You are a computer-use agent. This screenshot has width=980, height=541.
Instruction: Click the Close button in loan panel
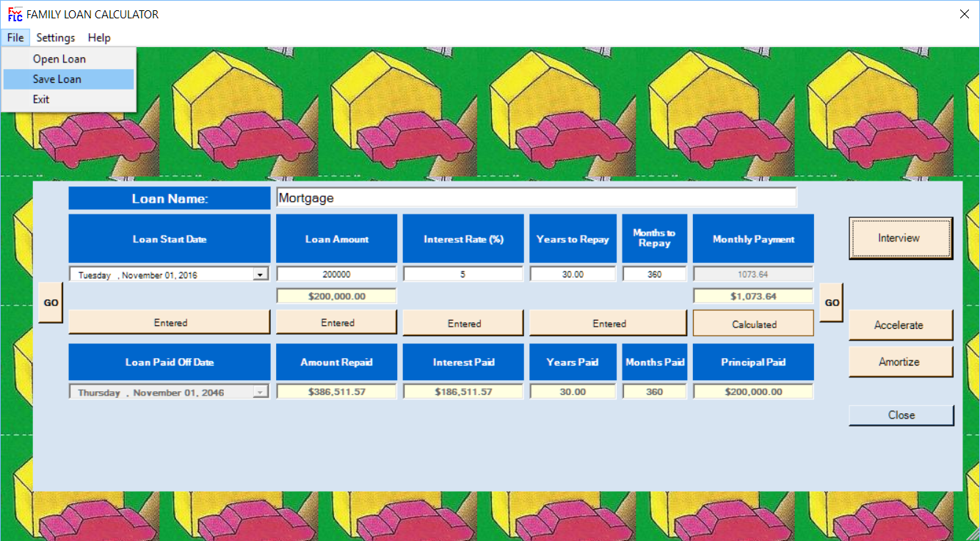click(901, 415)
